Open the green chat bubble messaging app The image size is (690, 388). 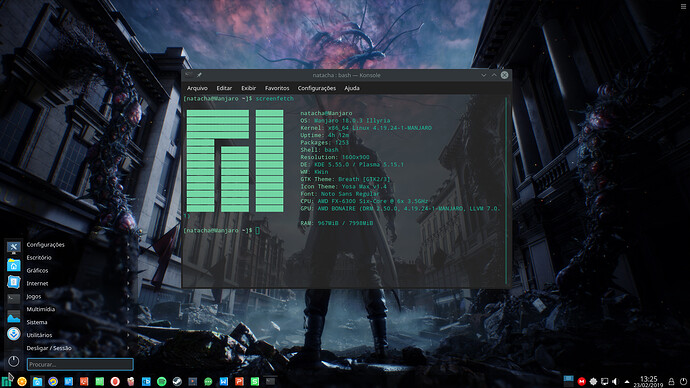point(208,381)
